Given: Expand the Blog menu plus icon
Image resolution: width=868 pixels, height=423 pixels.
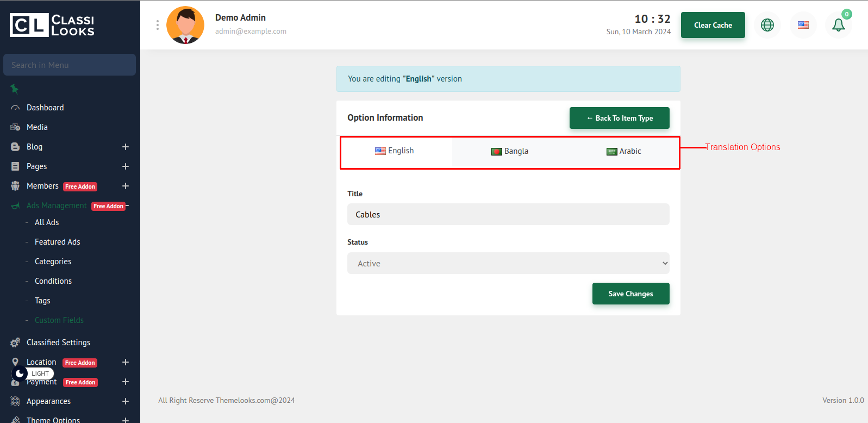Looking at the screenshot, I should [126, 147].
